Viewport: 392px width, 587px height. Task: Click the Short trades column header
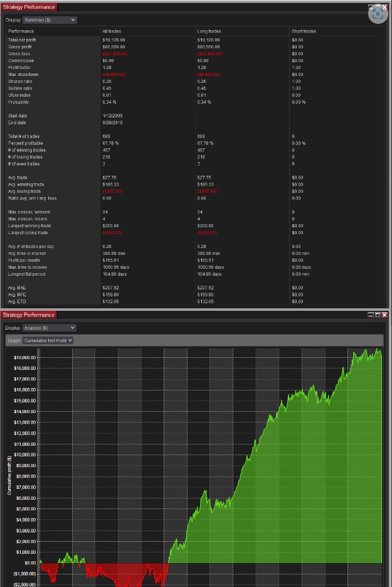304,31
